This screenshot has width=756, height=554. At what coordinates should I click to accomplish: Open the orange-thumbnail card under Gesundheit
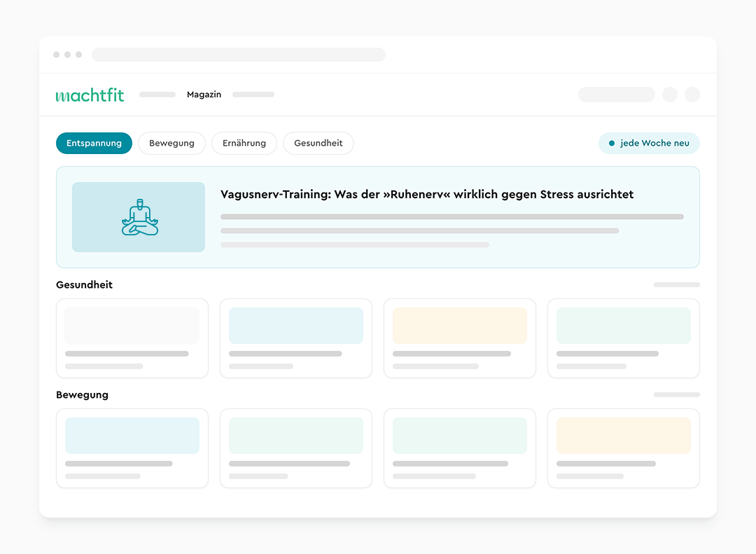click(460, 338)
